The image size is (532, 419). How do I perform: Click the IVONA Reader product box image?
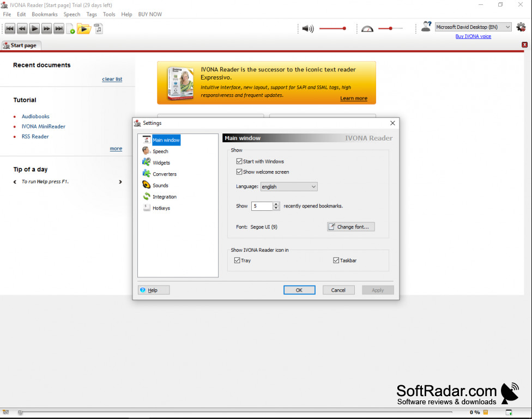point(181,83)
